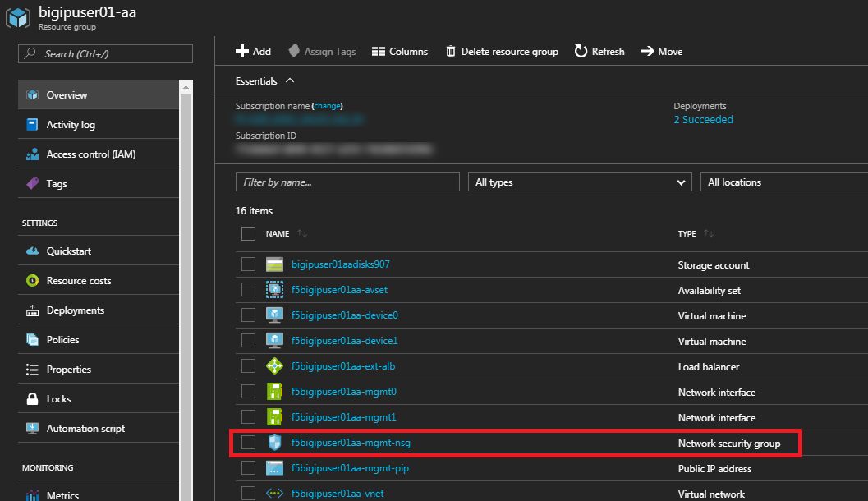Click the search magnifier icon
The image size is (868, 501).
30,53
